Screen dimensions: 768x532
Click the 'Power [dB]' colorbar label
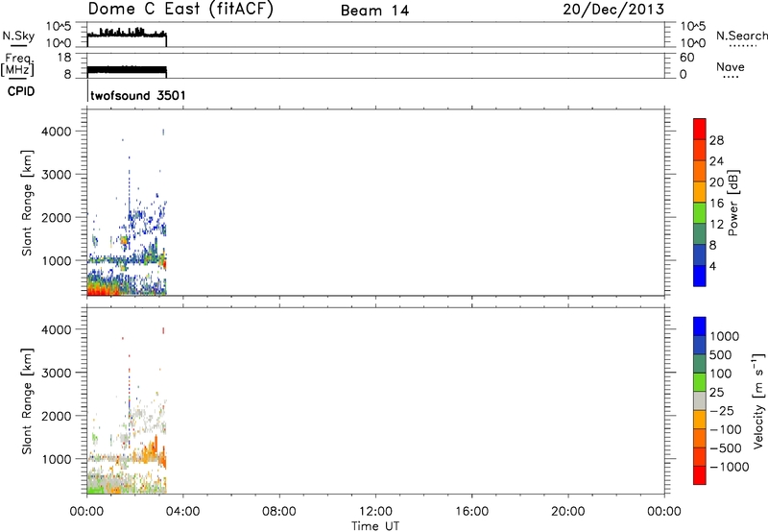click(x=733, y=203)
